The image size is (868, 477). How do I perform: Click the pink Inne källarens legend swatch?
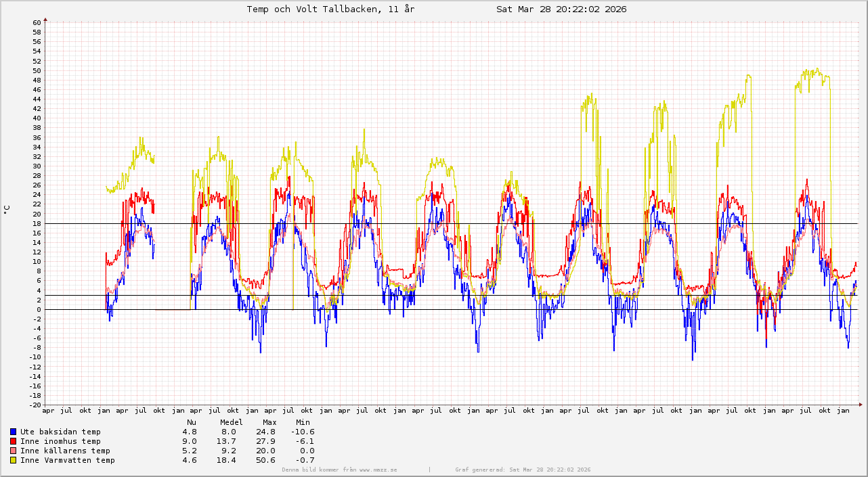pyautogui.click(x=14, y=451)
